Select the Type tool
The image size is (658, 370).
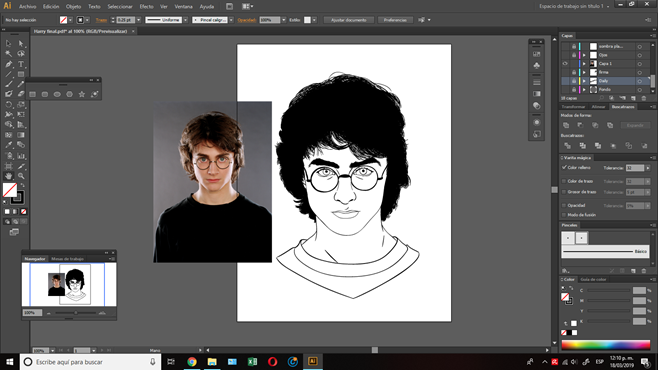[21, 64]
